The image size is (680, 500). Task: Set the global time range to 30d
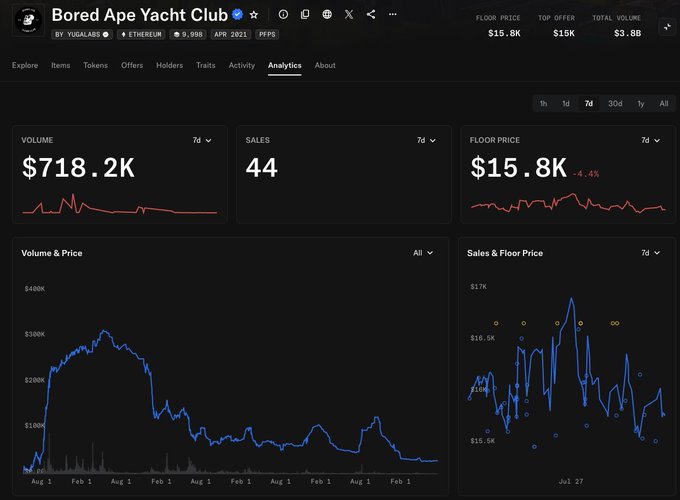coord(615,103)
